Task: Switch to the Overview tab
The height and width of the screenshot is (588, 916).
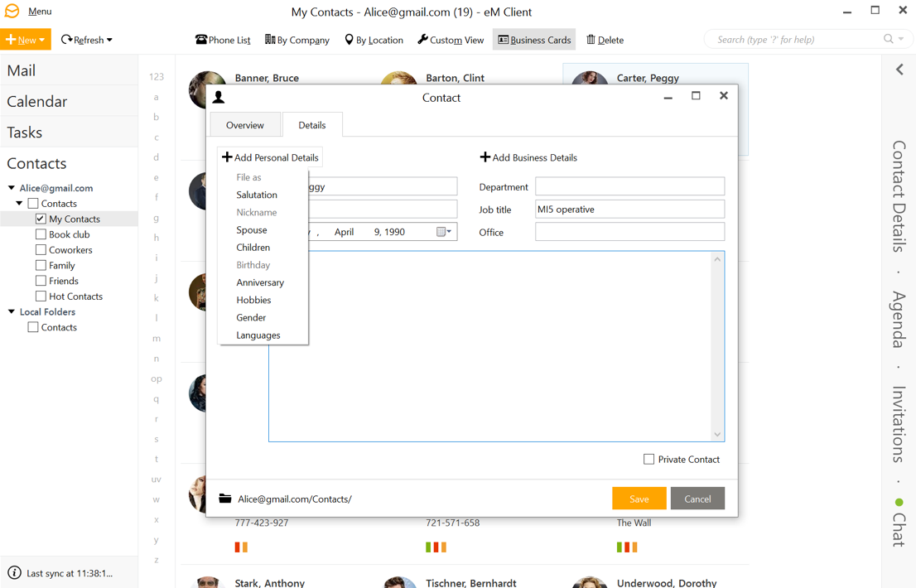Action: click(245, 124)
